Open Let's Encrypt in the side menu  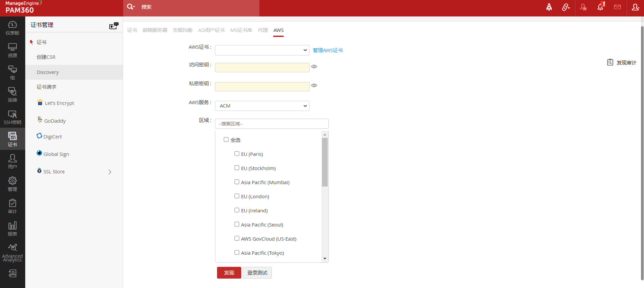click(x=56, y=103)
